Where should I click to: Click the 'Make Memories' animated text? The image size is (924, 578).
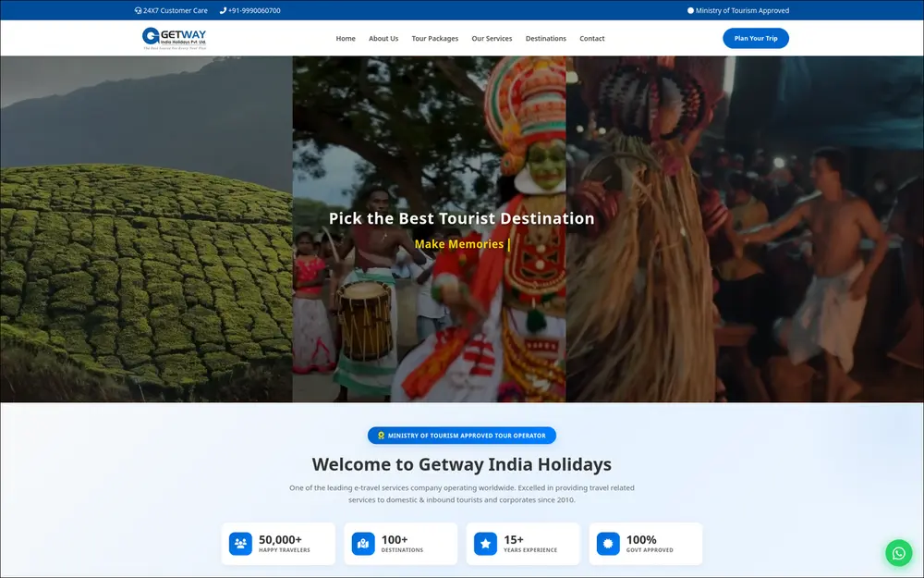coord(459,244)
